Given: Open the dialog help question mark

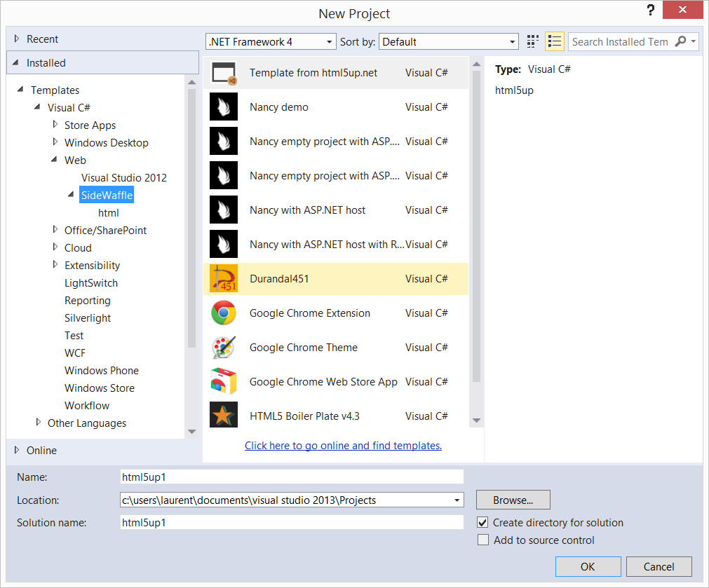Looking at the screenshot, I should 651,10.
